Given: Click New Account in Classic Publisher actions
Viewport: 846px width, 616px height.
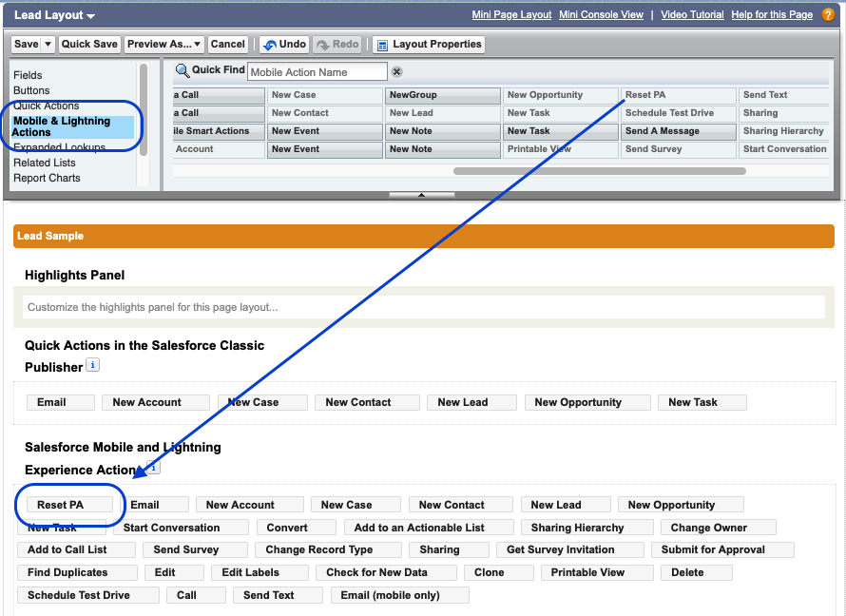Looking at the screenshot, I should click(x=155, y=402).
